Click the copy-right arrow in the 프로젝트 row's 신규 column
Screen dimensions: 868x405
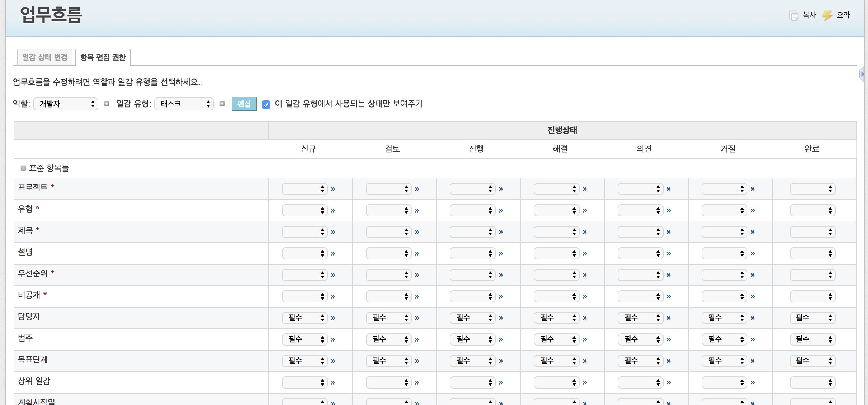pyautogui.click(x=333, y=189)
